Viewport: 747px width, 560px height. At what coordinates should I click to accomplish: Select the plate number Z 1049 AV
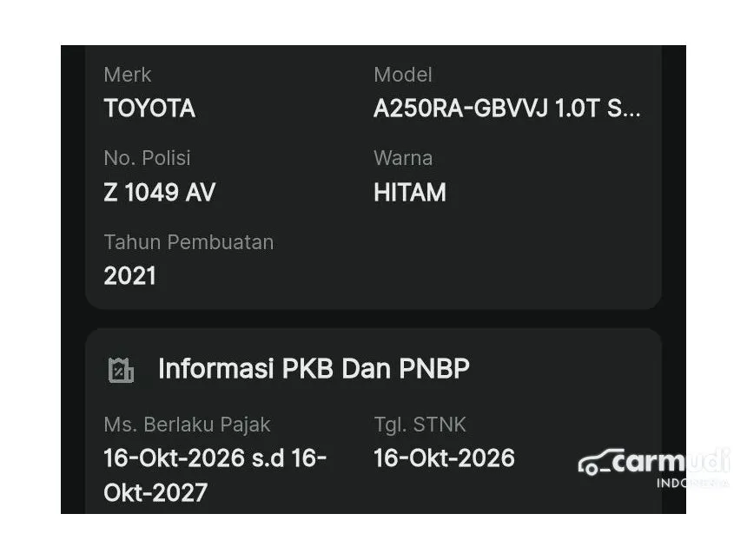[x=159, y=192]
